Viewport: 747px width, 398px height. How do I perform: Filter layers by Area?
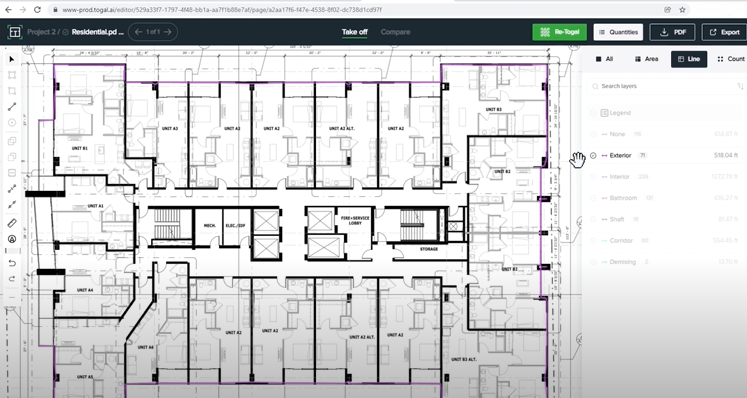pyautogui.click(x=646, y=59)
